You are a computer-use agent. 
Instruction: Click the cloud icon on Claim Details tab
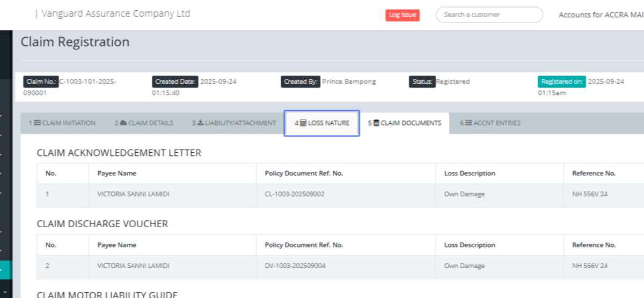[x=123, y=123]
